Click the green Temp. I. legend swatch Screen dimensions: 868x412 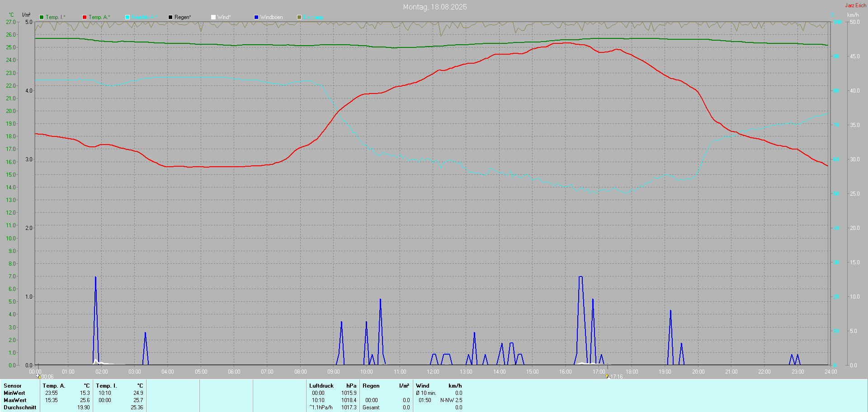(x=42, y=17)
